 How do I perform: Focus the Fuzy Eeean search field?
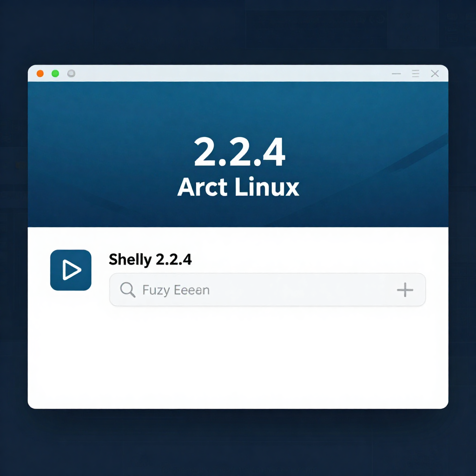click(267, 290)
